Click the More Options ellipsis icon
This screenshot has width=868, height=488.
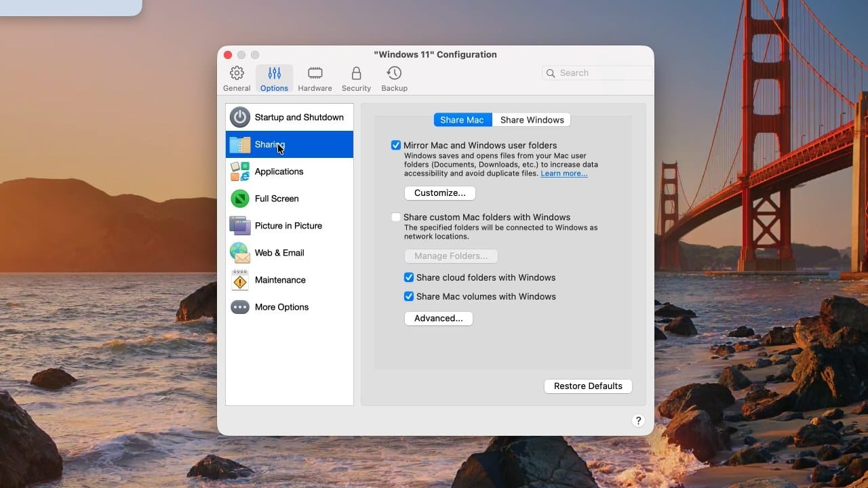pos(240,307)
